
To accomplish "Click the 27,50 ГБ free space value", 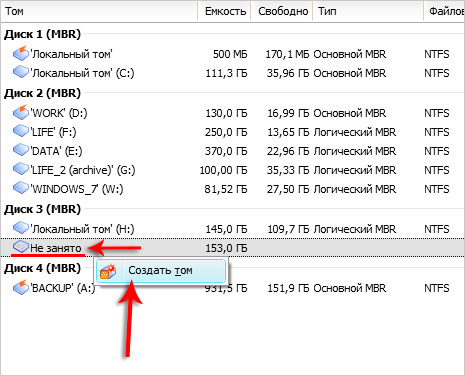I will 288,189.
